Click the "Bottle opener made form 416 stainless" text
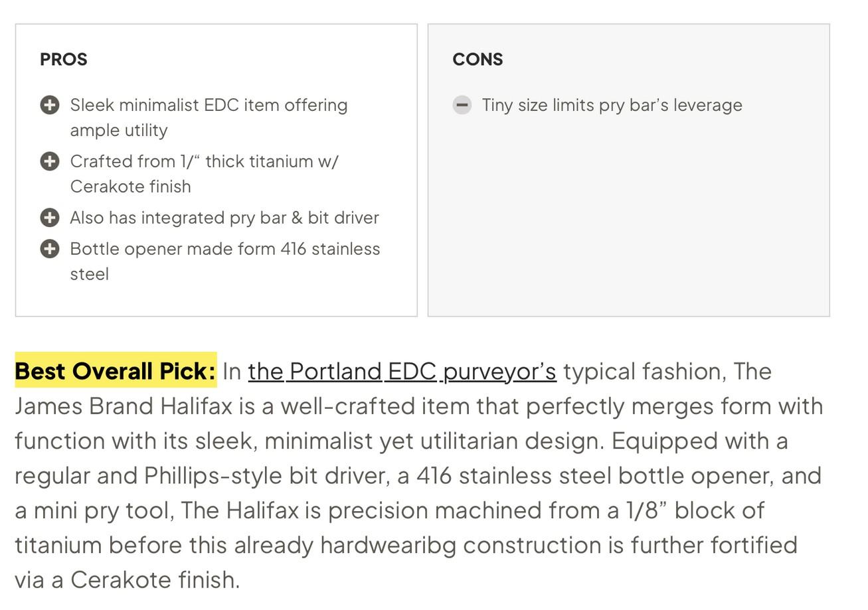 pos(225,249)
